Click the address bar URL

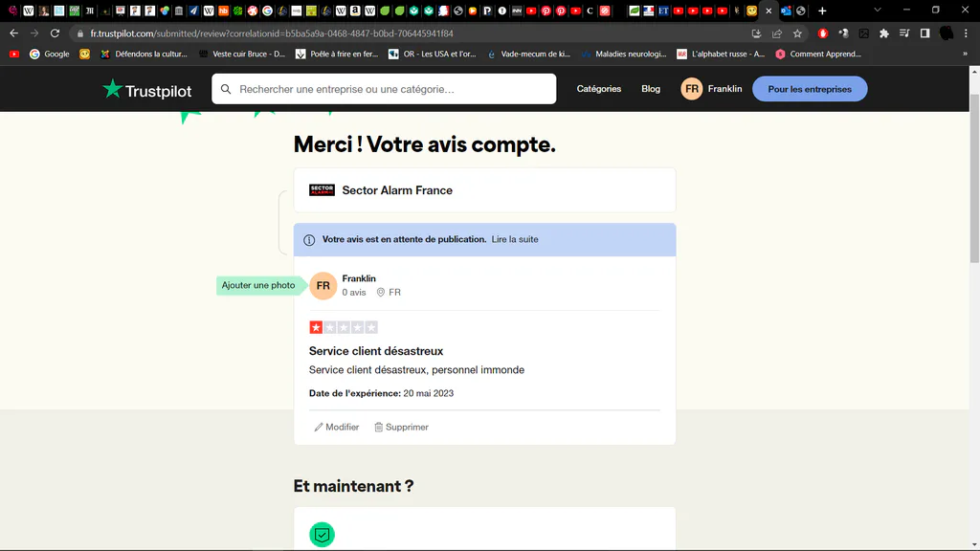272,33
